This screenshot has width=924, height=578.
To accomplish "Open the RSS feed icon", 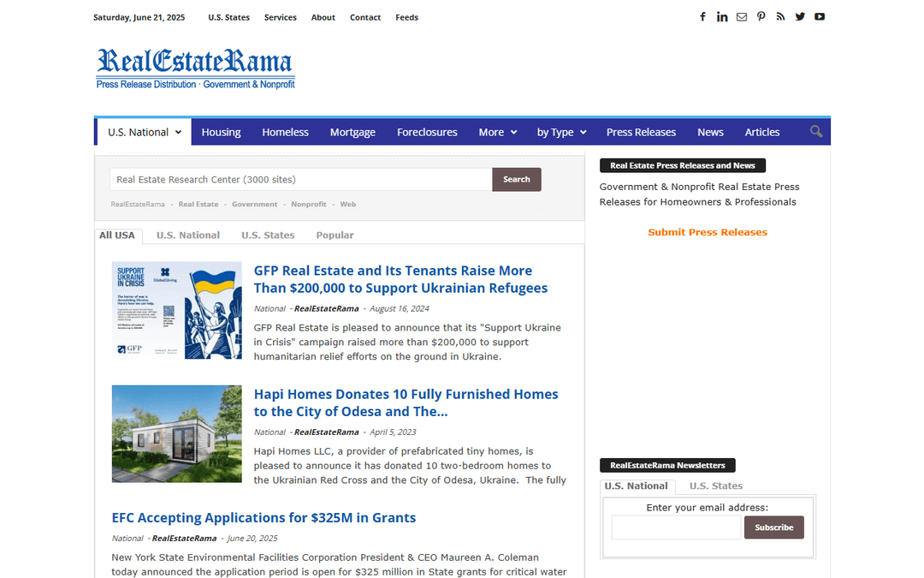I will pyautogui.click(x=780, y=17).
